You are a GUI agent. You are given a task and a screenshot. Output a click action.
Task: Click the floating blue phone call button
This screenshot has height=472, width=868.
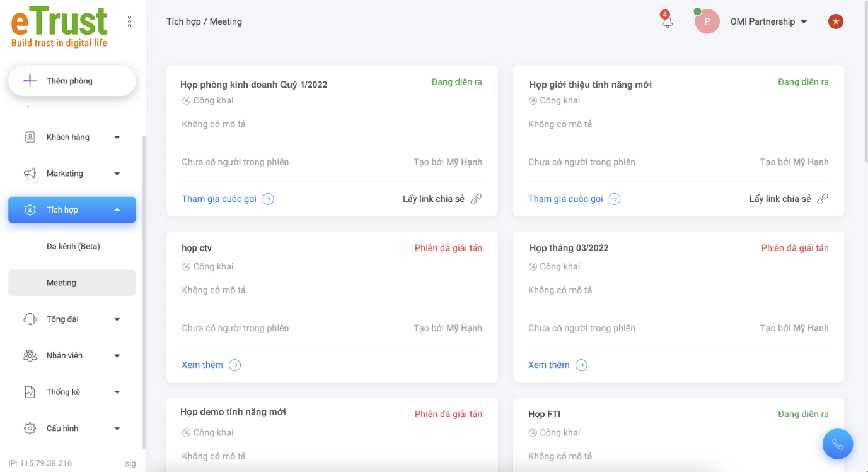click(x=837, y=444)
